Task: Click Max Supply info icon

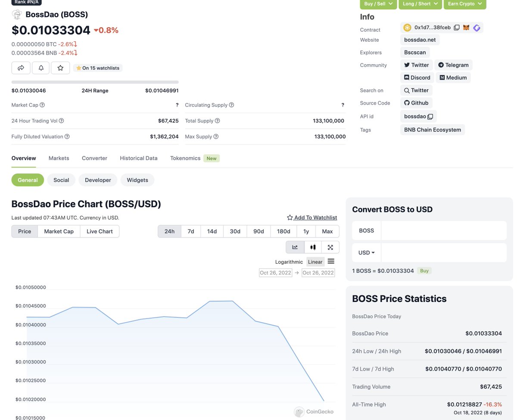Action: click(x=216, y=137)
